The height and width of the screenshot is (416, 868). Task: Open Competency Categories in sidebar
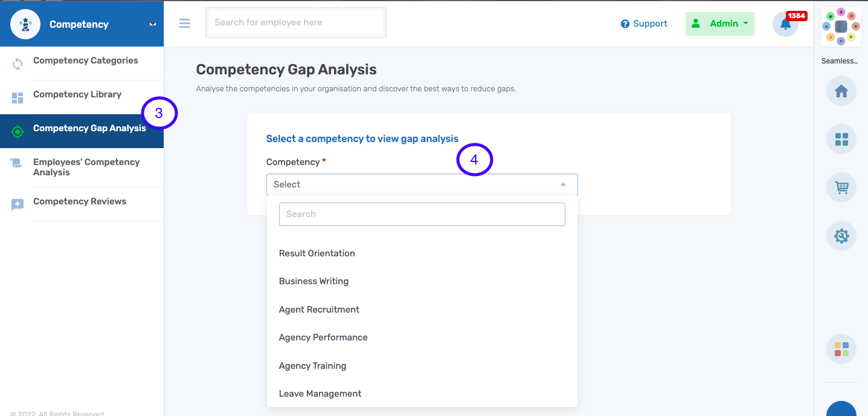pyautogui.click(x=85, y=60)
